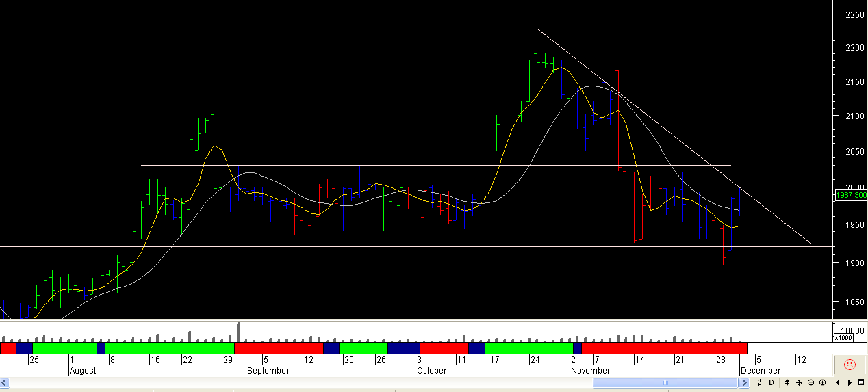Image resolution: width=868 pixels, height=392 pixels.
Task: Zoom in with the plus circle icon
Action: pos(822,382)
